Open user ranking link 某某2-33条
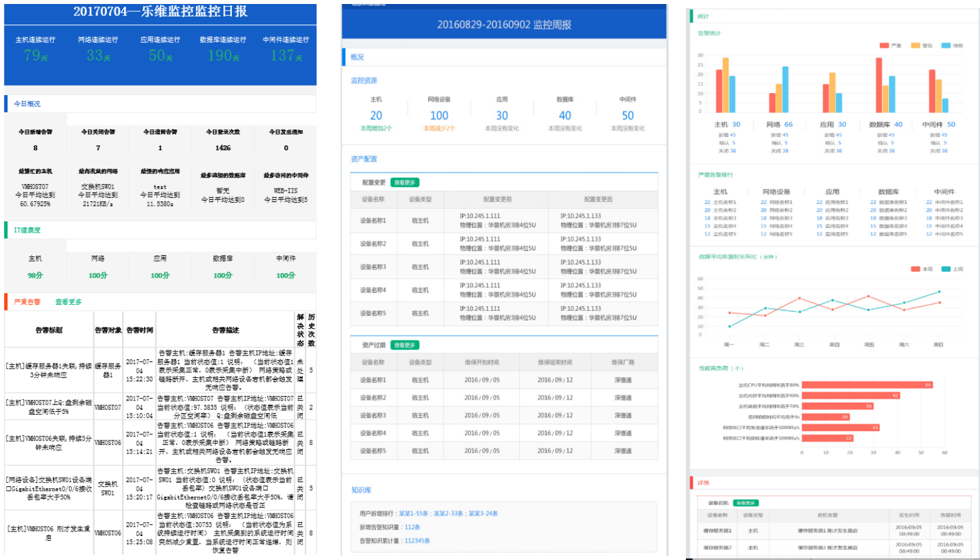 (x=449, y=513)
